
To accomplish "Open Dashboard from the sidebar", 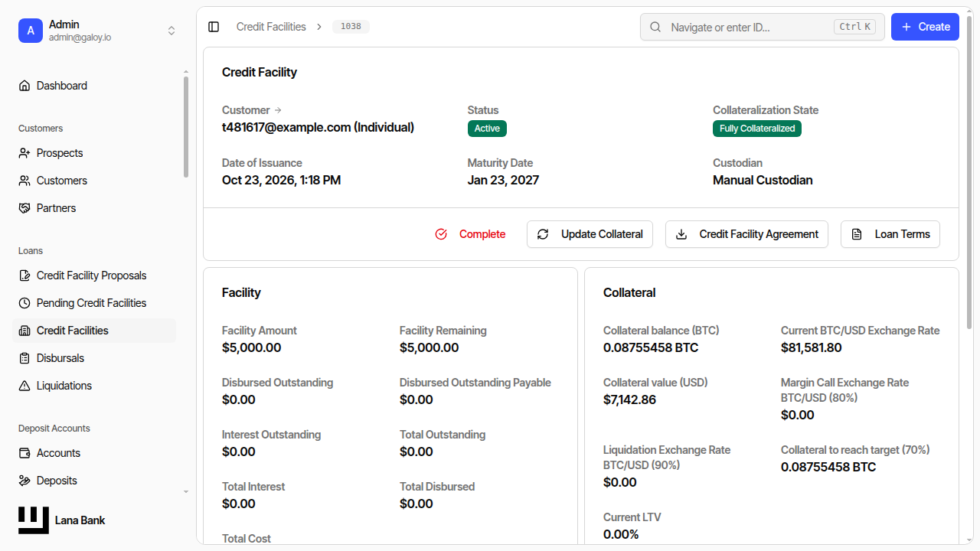I will (94, 86).
